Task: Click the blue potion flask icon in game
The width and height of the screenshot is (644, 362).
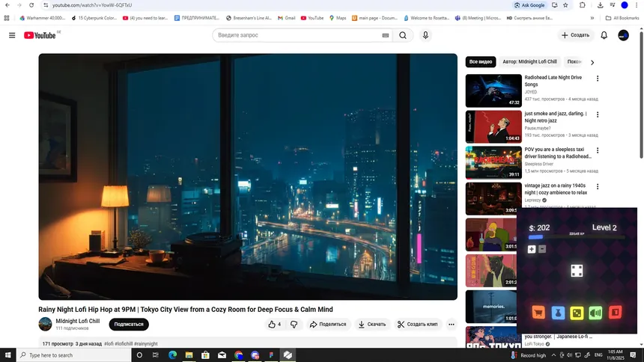Action: click(x=556, y=313)
